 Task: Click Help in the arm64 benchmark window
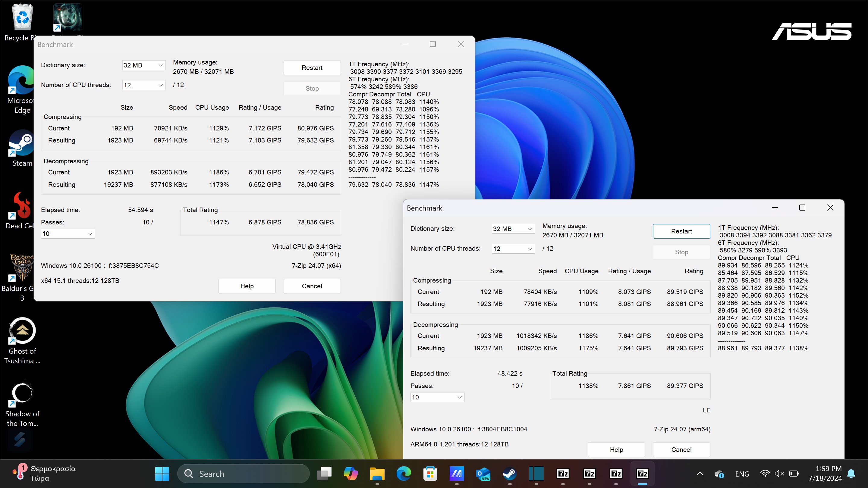616,450
